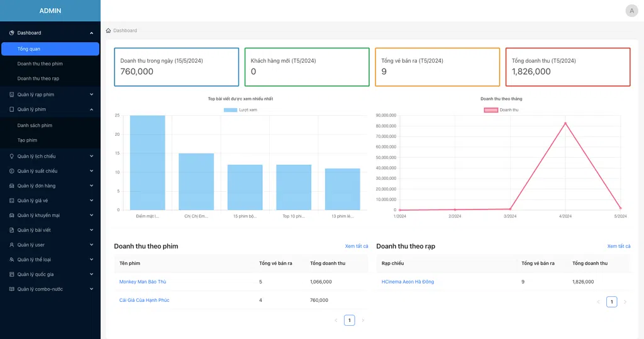Expand Quản lý đơn hàng chevron

point(91,186)
